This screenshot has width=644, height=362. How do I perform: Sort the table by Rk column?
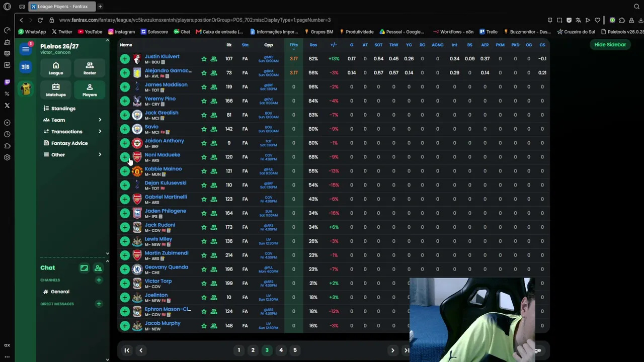point(229,45)
